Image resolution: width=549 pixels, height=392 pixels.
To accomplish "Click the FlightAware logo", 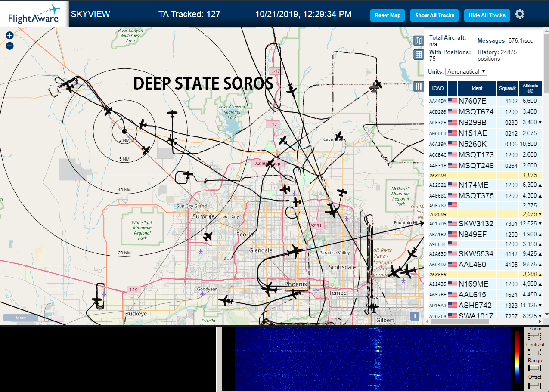I will coord(34,14).
